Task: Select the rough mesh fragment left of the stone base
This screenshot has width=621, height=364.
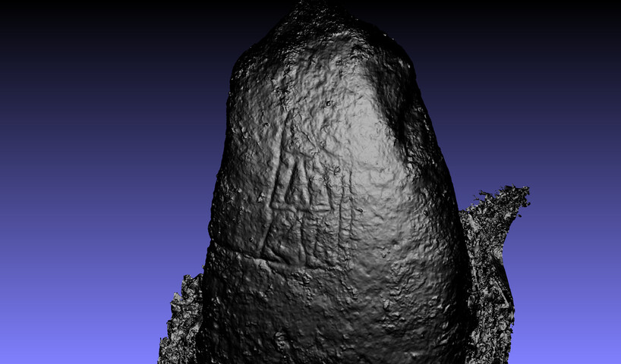Action: [x=181, y=321]
